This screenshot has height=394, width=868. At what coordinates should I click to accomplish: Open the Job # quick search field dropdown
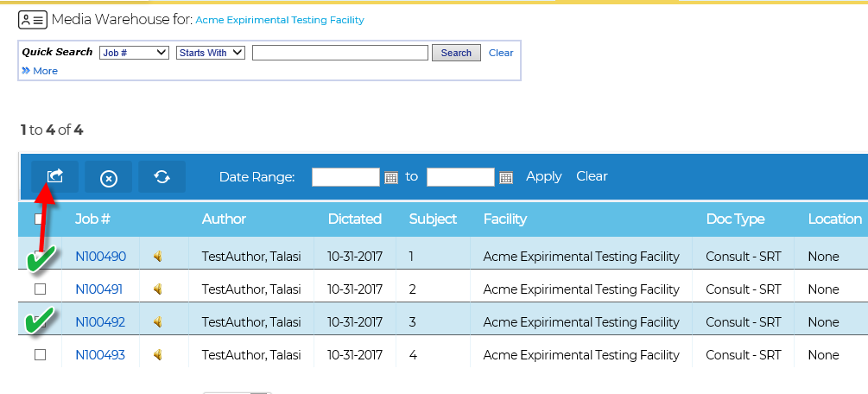point(134,53)
